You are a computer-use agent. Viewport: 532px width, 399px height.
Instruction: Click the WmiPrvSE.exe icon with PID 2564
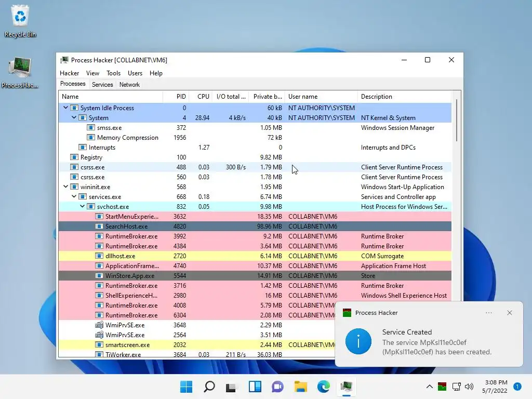coord(99,335)
